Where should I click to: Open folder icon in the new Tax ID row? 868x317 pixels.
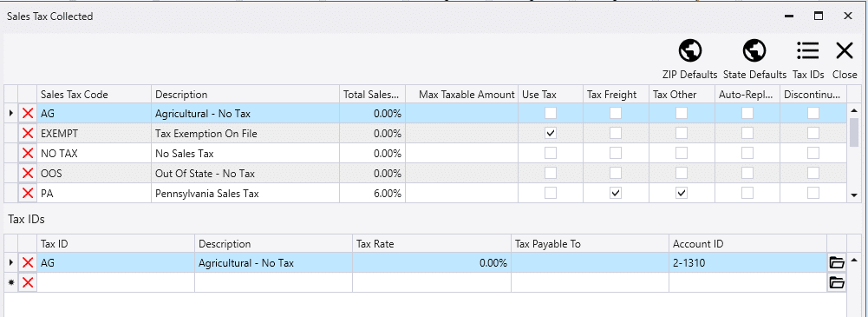[x=837, y=282]
